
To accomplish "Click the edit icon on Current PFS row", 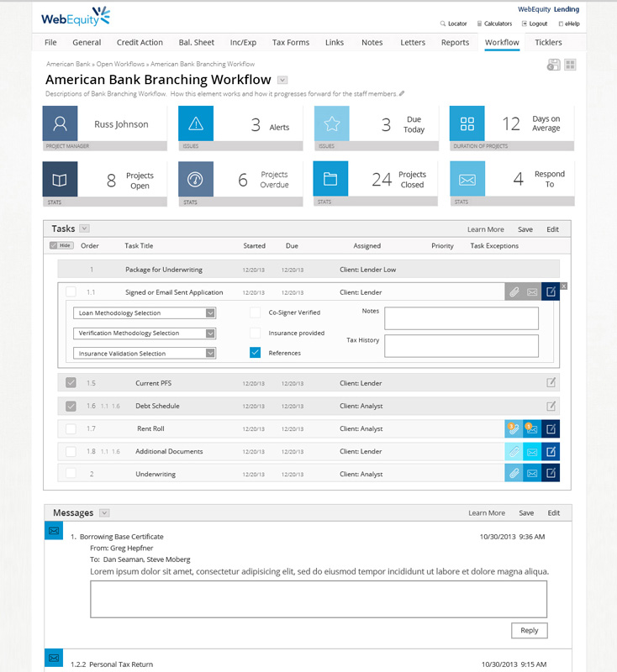I will point(551,383).
